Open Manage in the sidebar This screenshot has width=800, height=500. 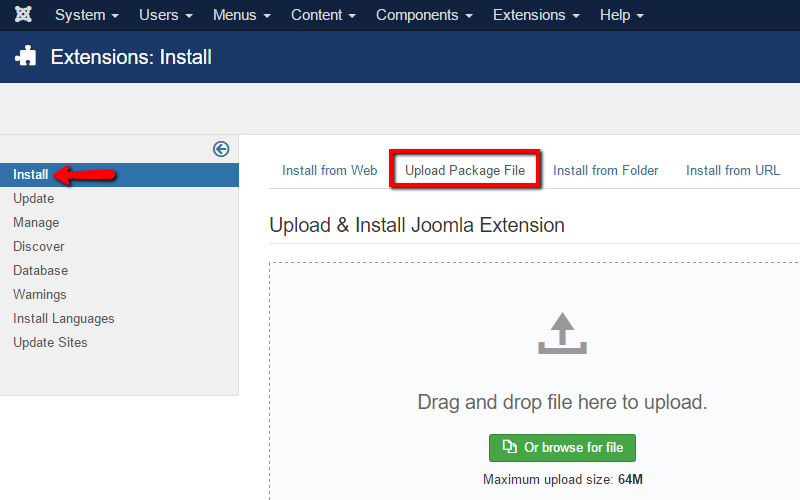click(36, 222)
